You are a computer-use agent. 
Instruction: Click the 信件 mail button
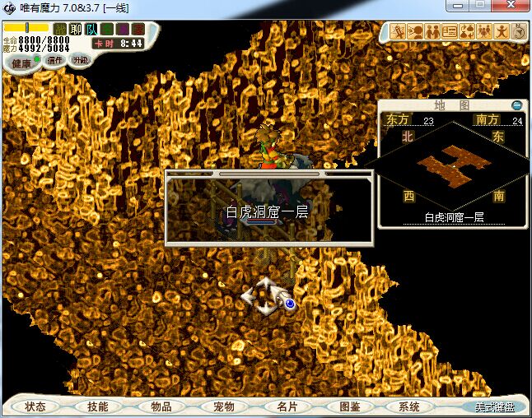[55, 60]
